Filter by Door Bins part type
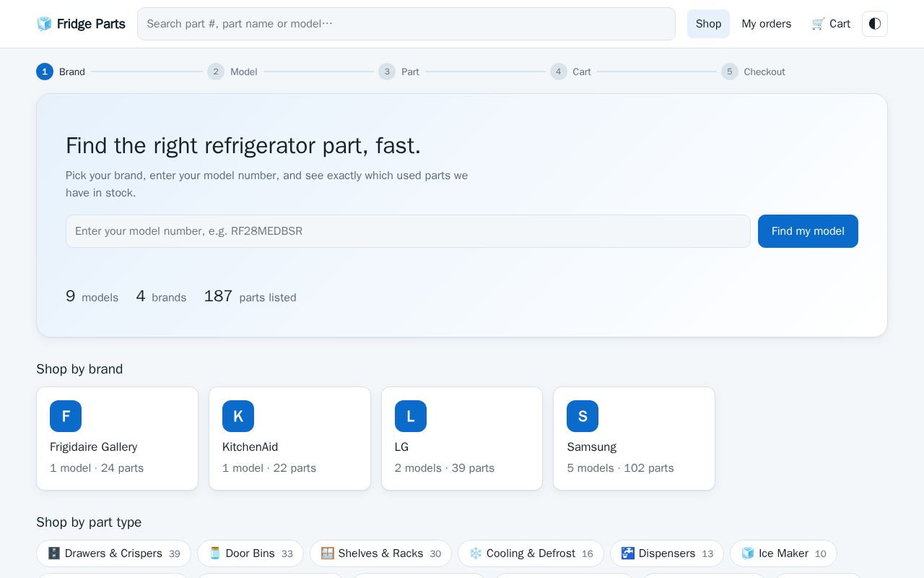924x578 pixels. click(x=250, y=553)
